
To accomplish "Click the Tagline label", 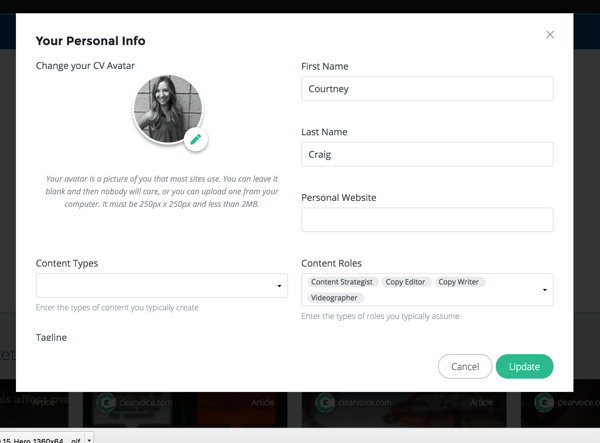I will tap(51, 337).
